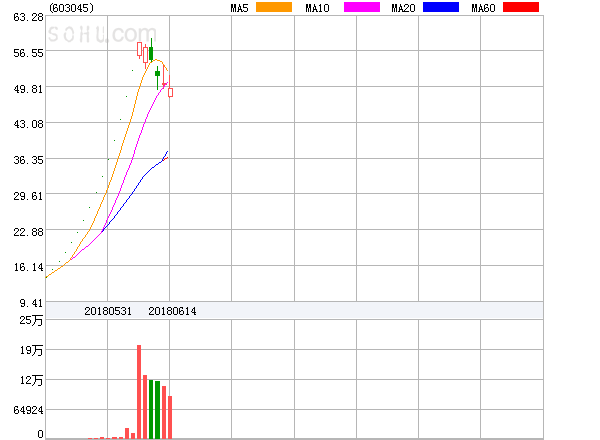The height and width of the screenshot is (440, 600).
Task: Click the MA10 legend label
Action: pyautogui.click(x=317, y=8)
